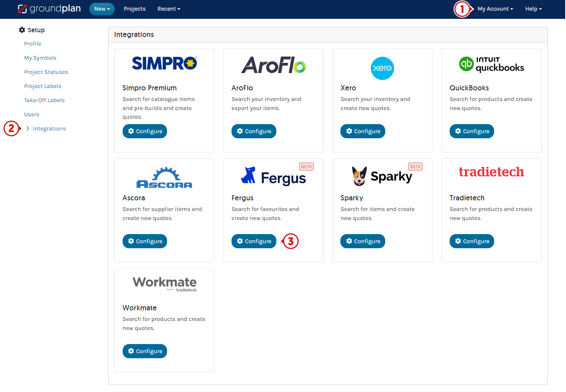Go to Project Labels
This screenshot has height=392, width=566.
point(42,86)
